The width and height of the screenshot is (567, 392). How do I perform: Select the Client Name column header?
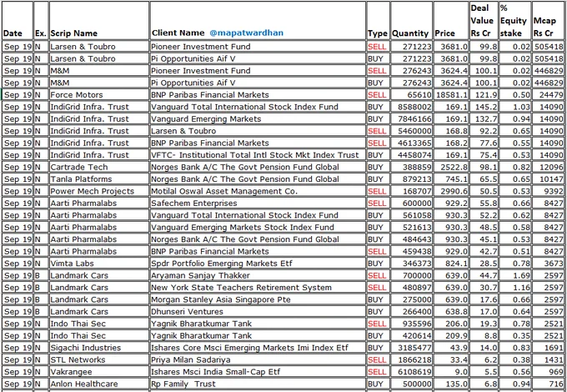click(x=258, y=21)
